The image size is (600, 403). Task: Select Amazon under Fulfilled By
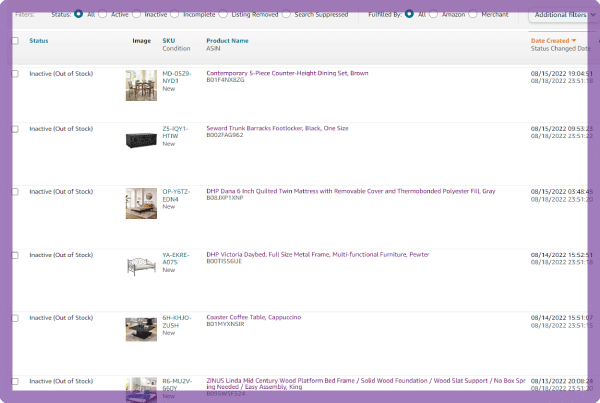click(x=438, y=15)
